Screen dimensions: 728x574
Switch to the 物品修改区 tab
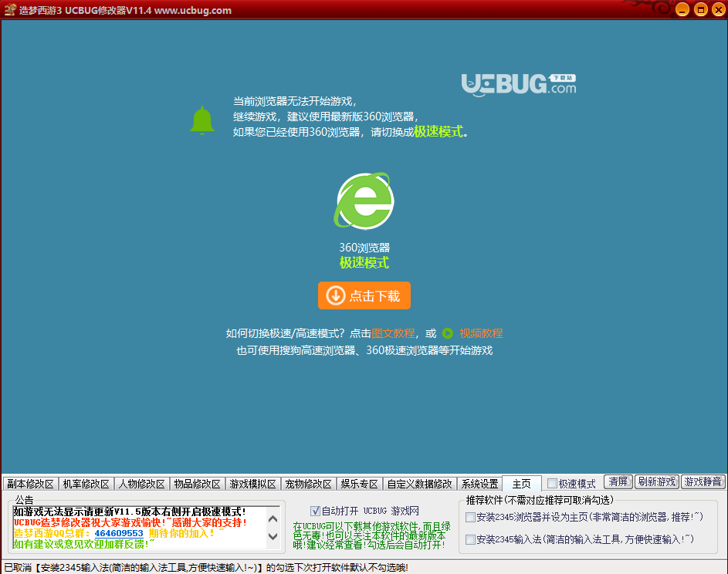(198, 484)
